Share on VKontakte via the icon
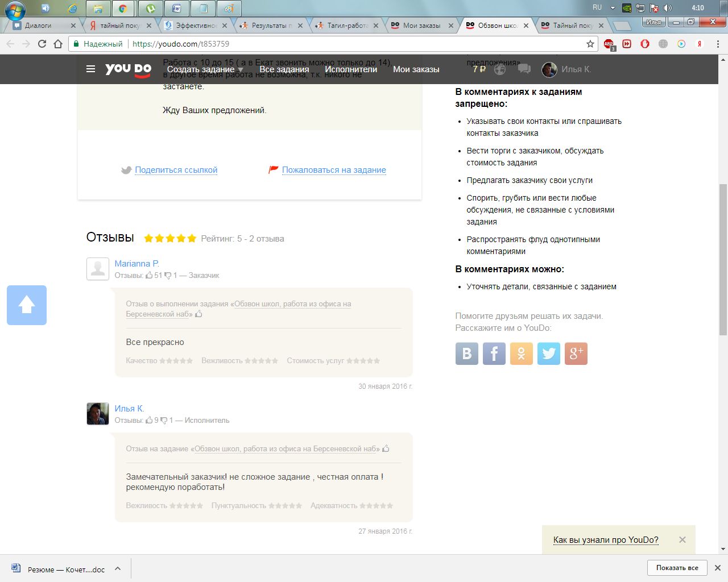This screenshot has height=582, width=728. (466, 354)
